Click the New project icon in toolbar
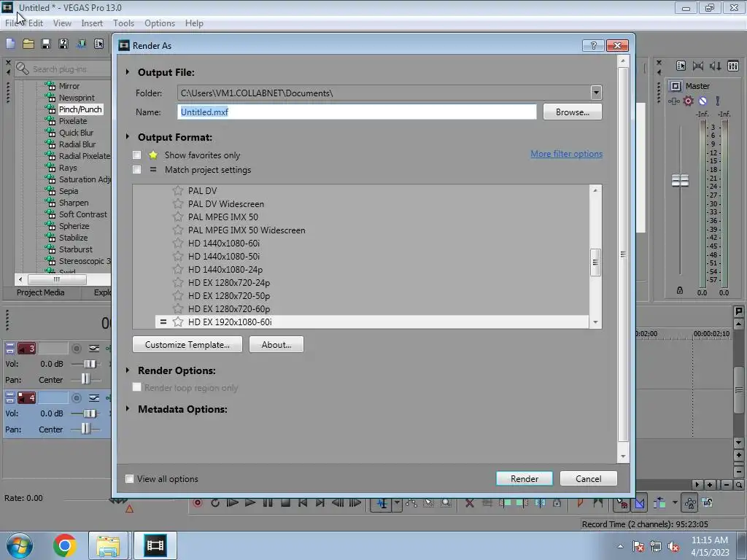The height and width of the screenshot is (560, 747). click(x=10, y=44)
